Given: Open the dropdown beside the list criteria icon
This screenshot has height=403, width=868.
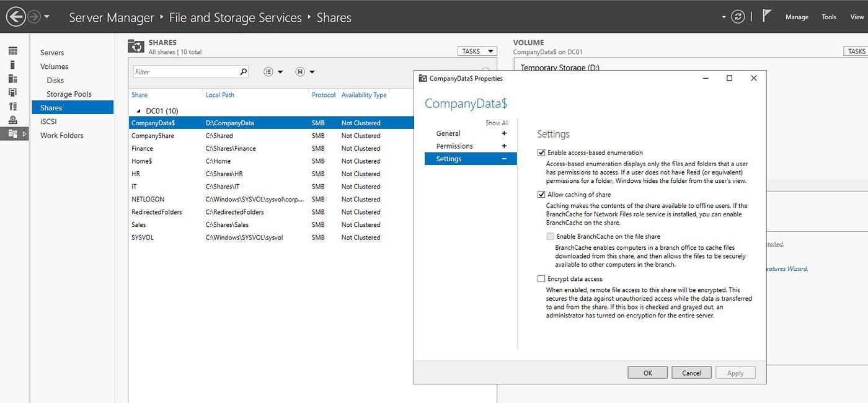Looking at the screenshot, I should 280,73.
